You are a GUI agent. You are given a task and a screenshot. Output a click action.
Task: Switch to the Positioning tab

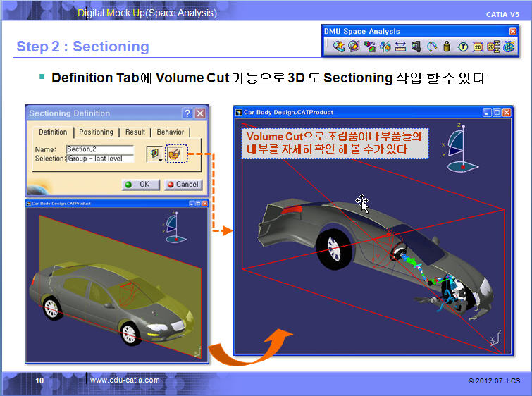coord(96,132)
